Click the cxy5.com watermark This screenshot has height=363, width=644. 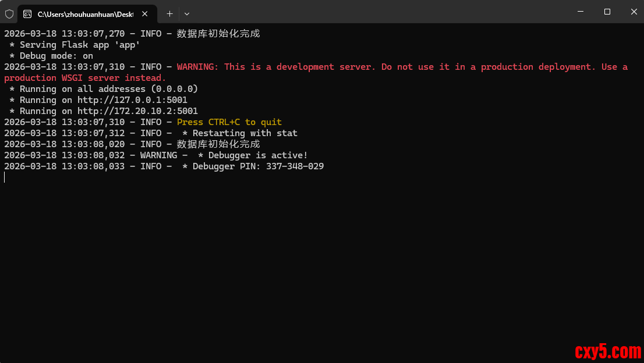607,351
